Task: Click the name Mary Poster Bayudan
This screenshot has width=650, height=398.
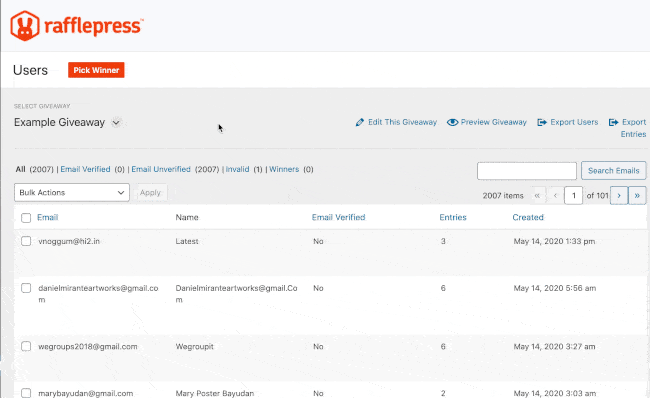Action: (x=215, y=393)
